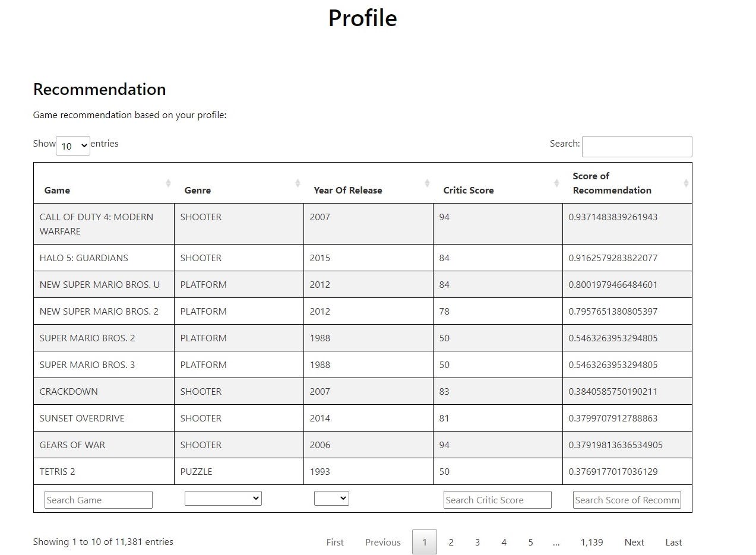This screenshot has width=756, height=555.
Task: Jump to page 5
Action: tap(530, 542)
